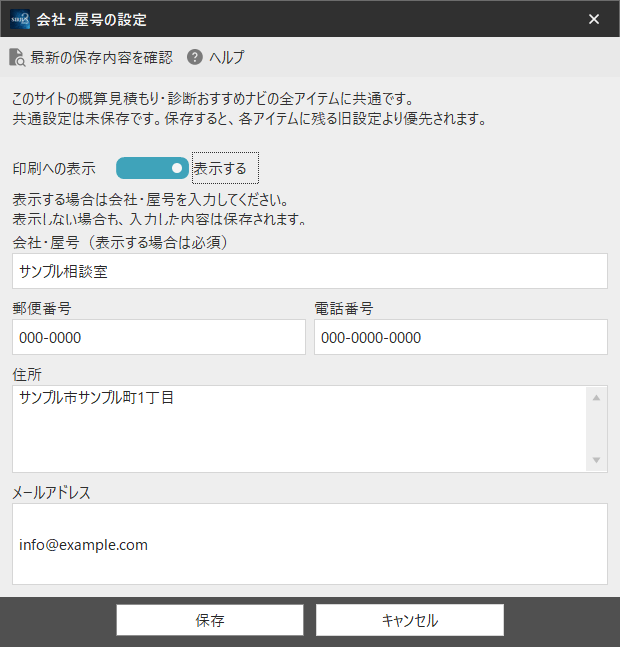Click the 電話番号 label
620x647 pixels.
tap(344, 308)
